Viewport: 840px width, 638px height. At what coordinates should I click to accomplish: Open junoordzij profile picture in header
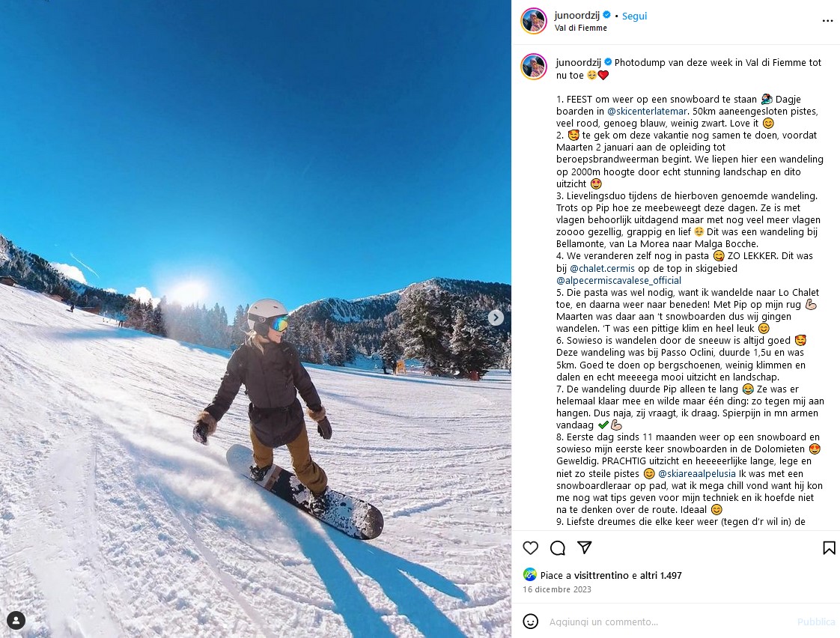(534, 21)
